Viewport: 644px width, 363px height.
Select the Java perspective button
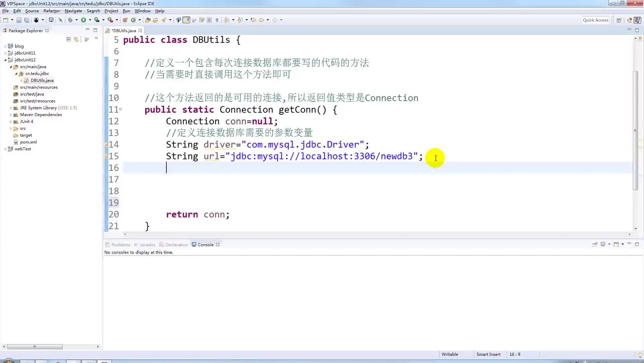[x=637, y=20]
